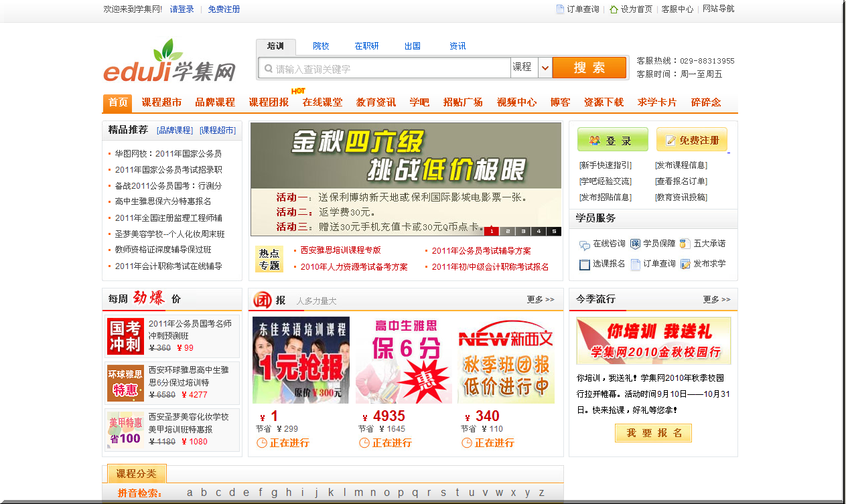Open 五大承诺 via its medal icon
846x504 pixels.
click(x=685, y=244)
